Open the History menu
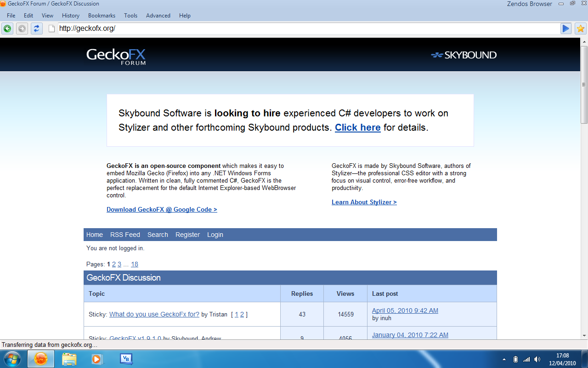 (71, 15)
